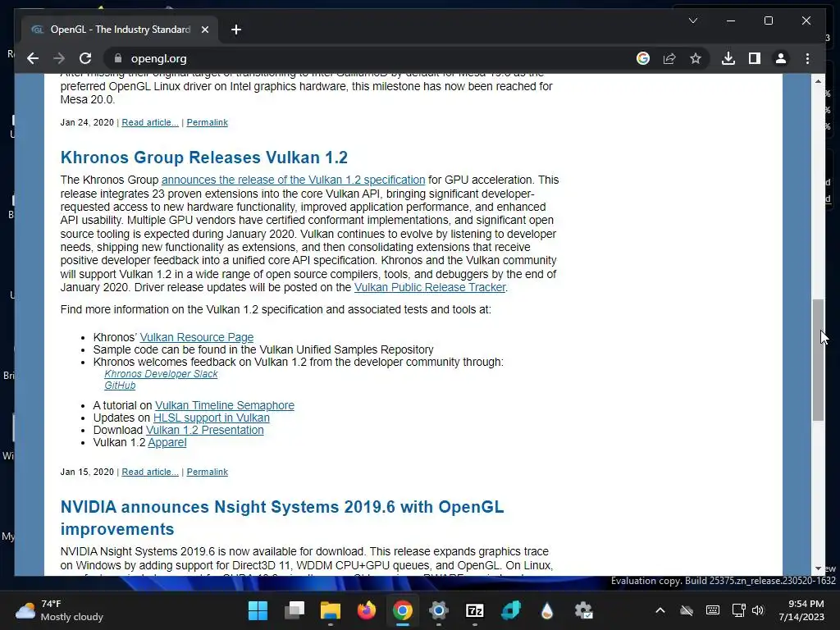Launch Firefox from the taskbar
The width and height of the screenshot is (840, 630).
click(367, 610)
